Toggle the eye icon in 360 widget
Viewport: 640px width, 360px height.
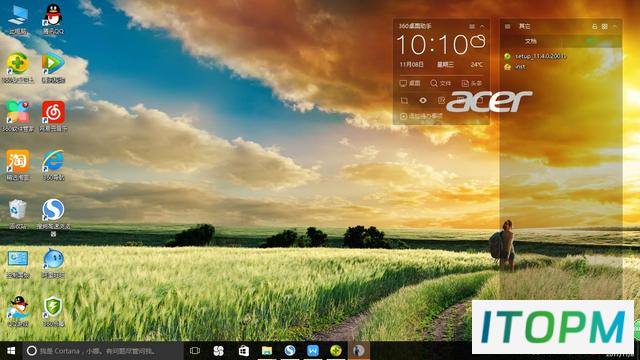(423, 100)
